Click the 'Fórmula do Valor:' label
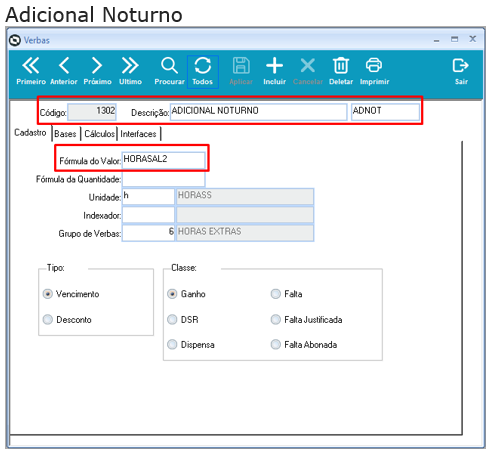The image size is (492, 451). click(90, 161)
